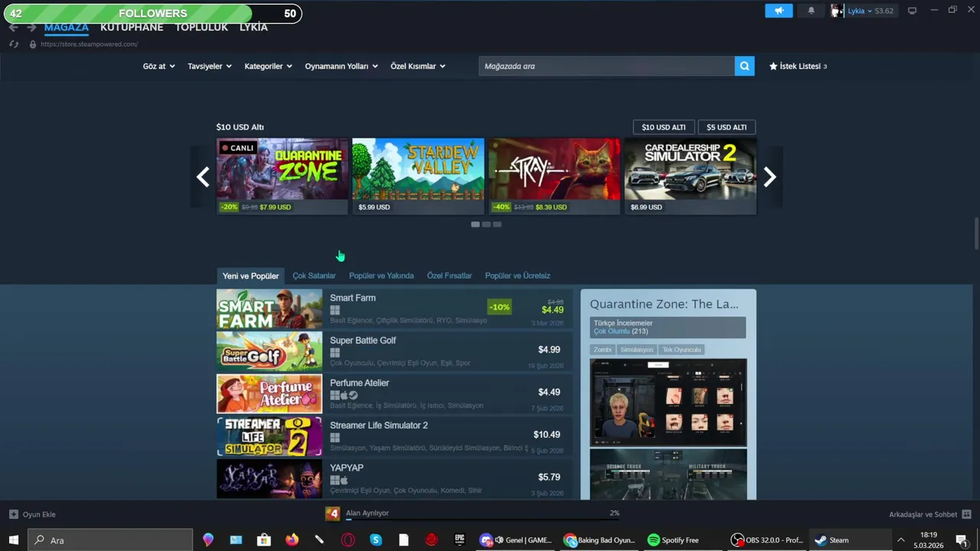Open the TOPLULUK community menu
The image size is (980, 551).
(x=201, y=27)
